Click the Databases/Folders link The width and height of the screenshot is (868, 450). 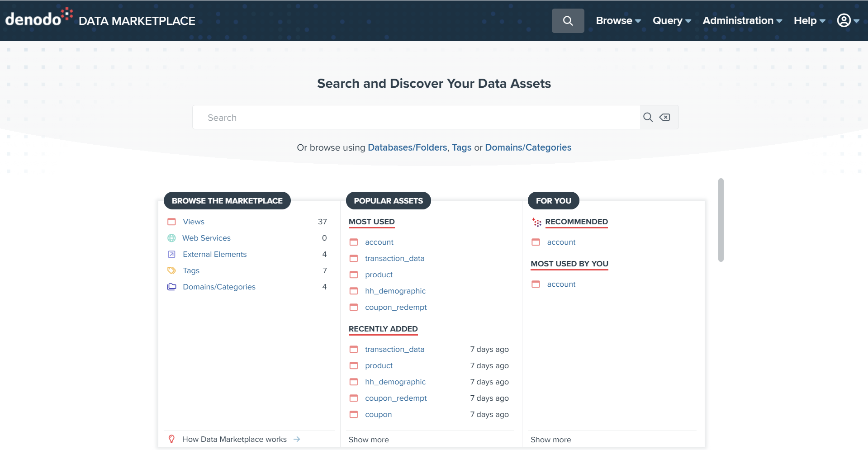pyautogui.click(x=407, y=147)
